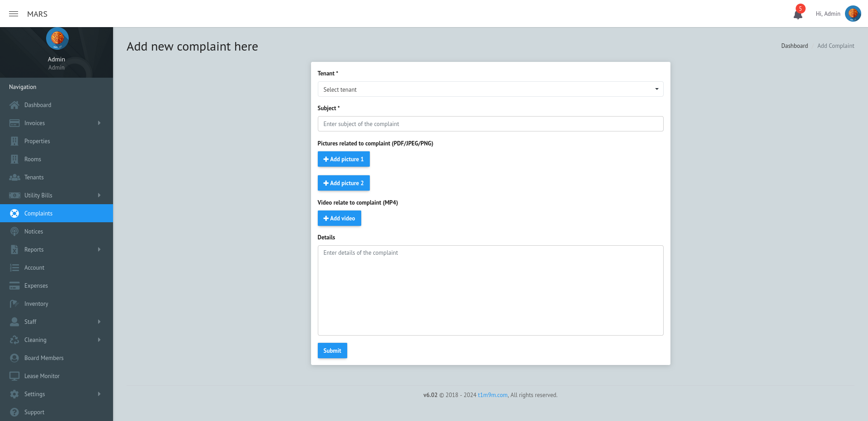This screenshot has width=868, height=421.
Task: Click the Board Members user-circle icon
Action: point(14,358)
